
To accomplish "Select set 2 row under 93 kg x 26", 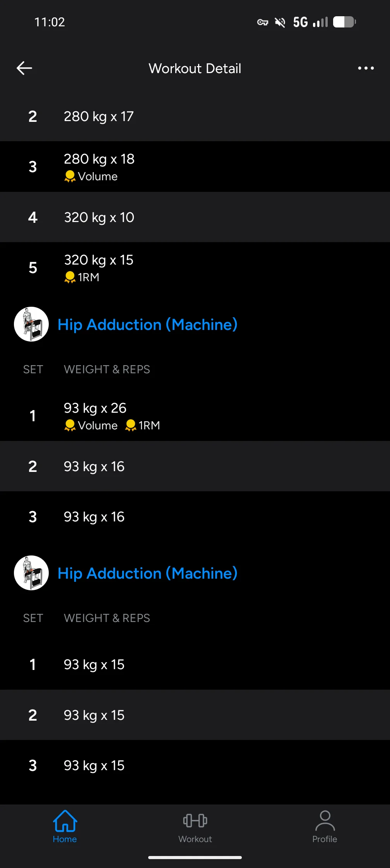I will pos(195,466).
